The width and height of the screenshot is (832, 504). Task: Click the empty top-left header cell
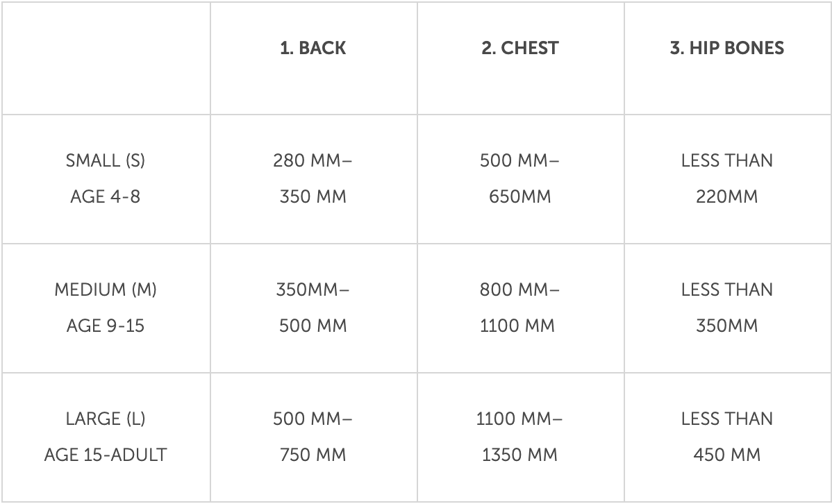click(106, 58)
